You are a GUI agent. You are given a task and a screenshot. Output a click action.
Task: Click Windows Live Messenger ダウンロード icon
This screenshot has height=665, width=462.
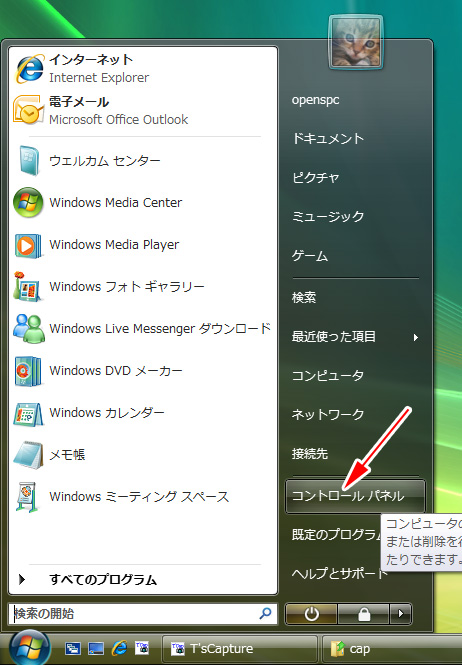coord(28,328)
